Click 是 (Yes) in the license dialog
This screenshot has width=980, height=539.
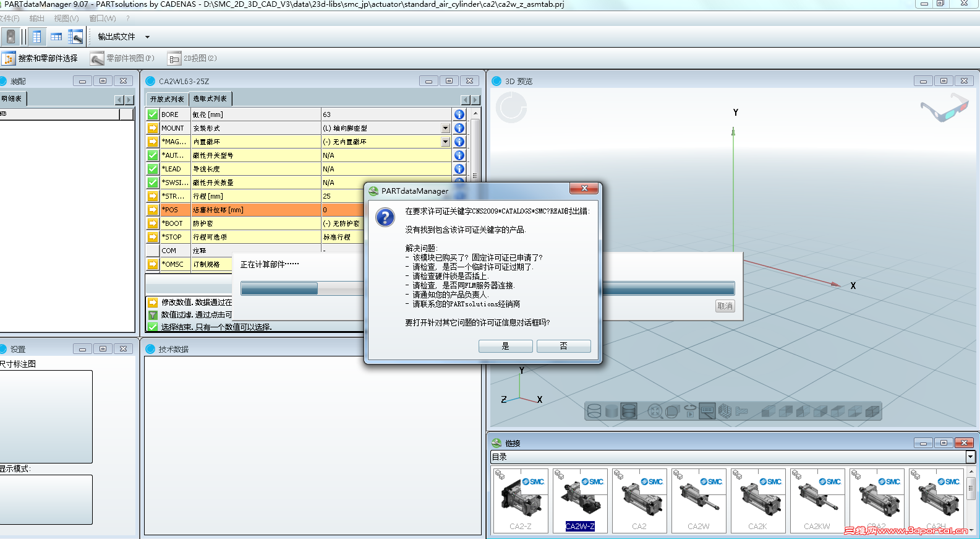(505, 346)
